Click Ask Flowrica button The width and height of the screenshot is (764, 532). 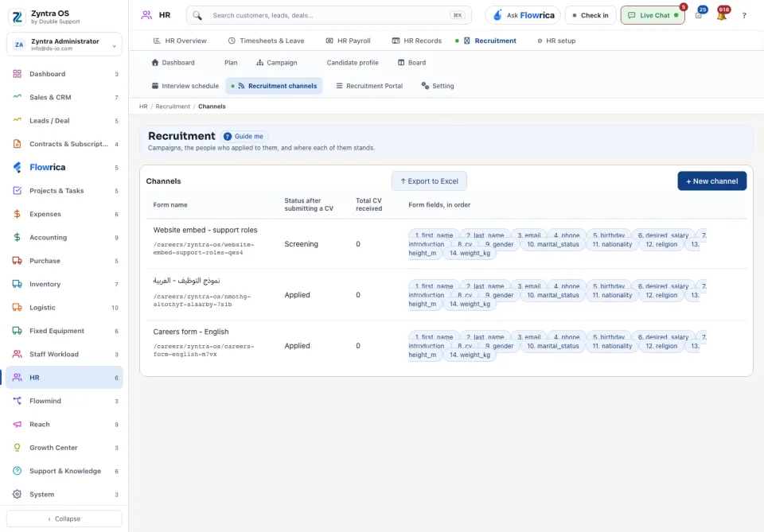[x=523, y=16]
